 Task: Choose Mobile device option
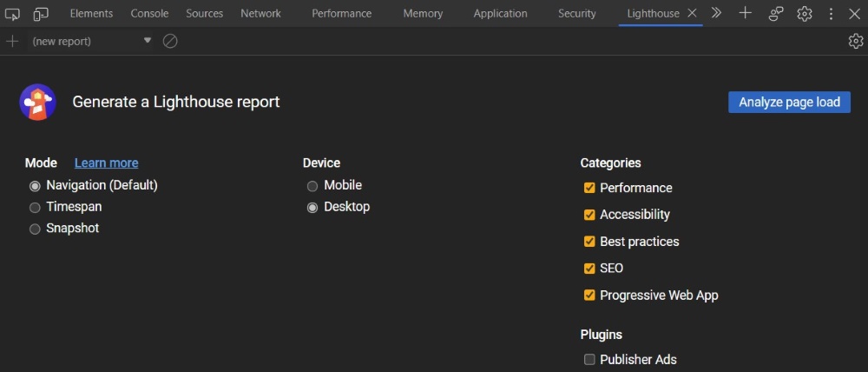click(312, 186)
